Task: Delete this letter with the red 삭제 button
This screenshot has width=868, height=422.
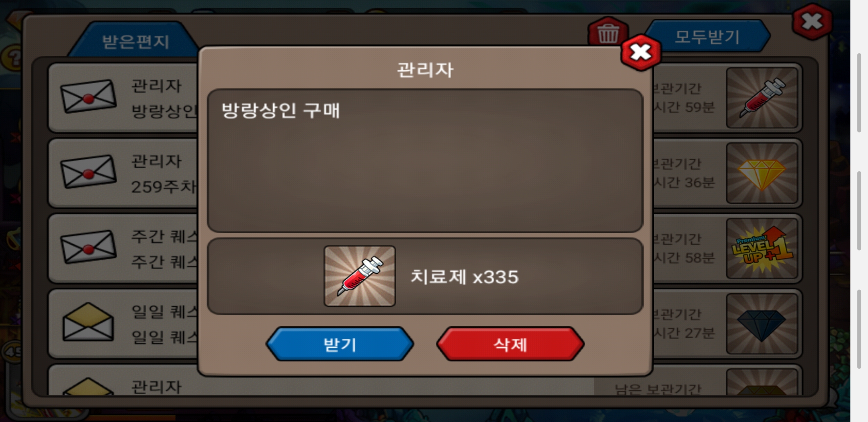Action: tap(510, 344)
